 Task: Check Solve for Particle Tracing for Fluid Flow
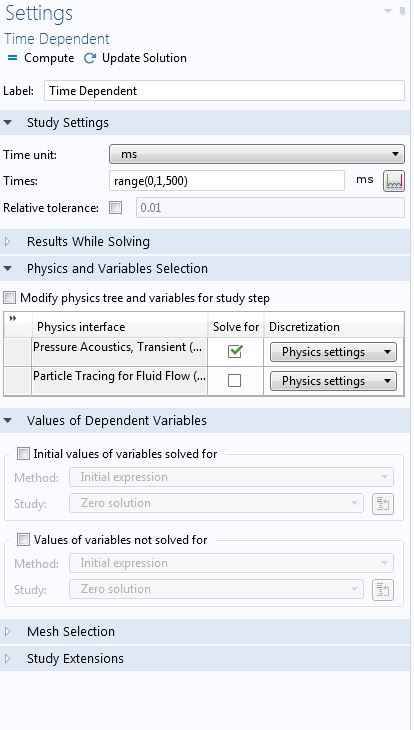pyautogui.click(x=235, y=381)
